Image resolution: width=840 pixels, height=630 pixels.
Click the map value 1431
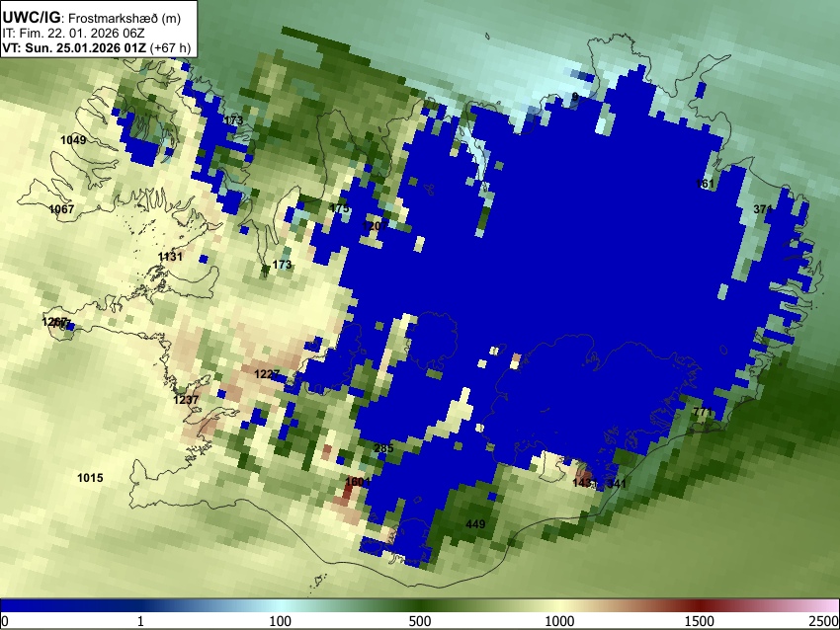[x=585, y=483]
